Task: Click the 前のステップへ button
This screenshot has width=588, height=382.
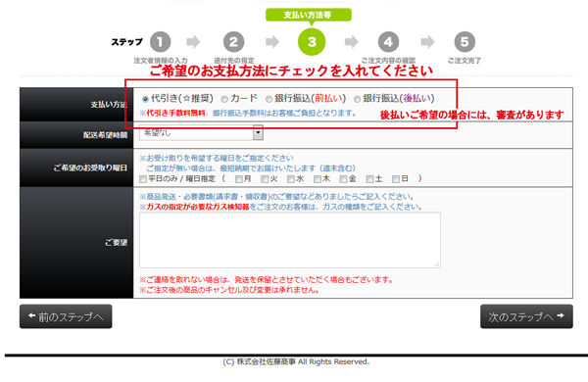Action: point(66,316)
